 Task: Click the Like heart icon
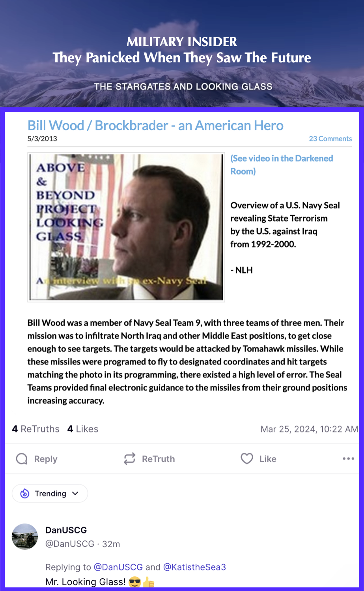coord(247,459)
